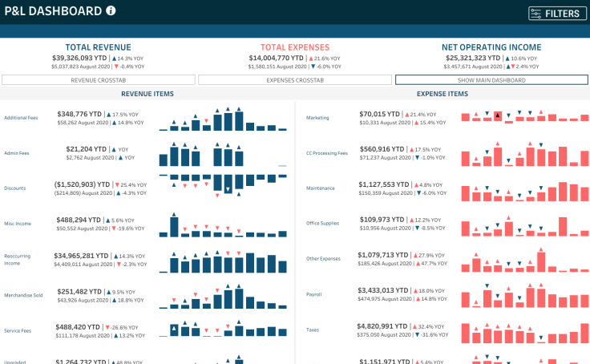Select CC Processing Fees expense label

[327, 153]
